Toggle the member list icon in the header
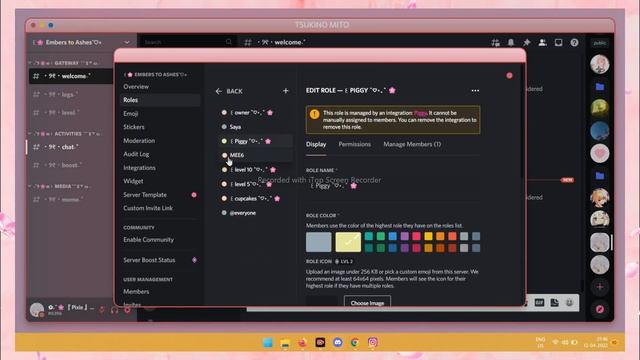640x360 pixels. click(x=542, y=42)
